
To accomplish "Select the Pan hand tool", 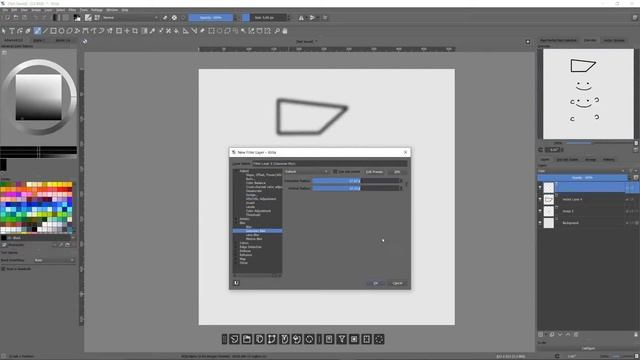I will (x=285, y=31).
